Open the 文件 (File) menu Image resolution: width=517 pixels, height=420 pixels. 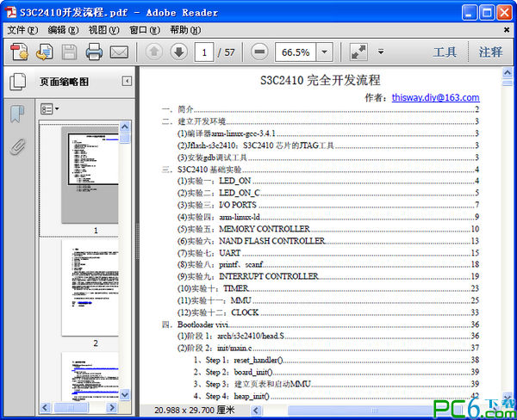tap(22, 29)
